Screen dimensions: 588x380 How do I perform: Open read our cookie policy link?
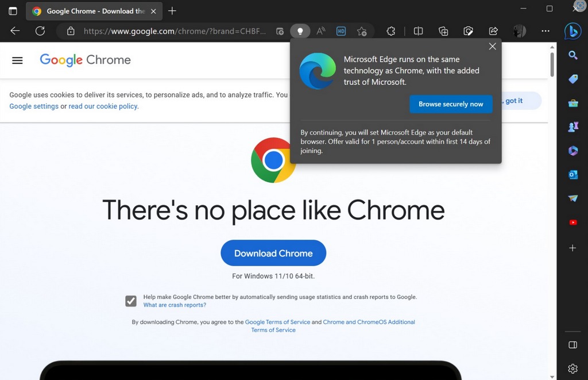(x=103, y=106)
